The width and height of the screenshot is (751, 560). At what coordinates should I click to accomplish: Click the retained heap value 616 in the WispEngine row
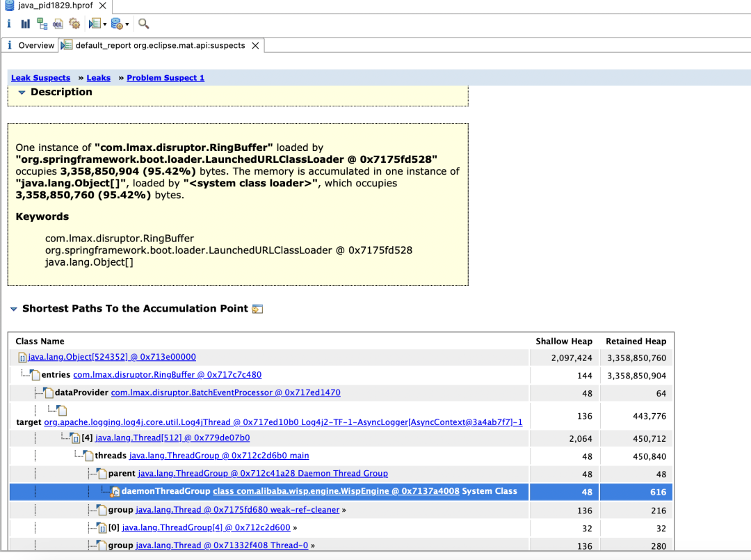[658, 492]
